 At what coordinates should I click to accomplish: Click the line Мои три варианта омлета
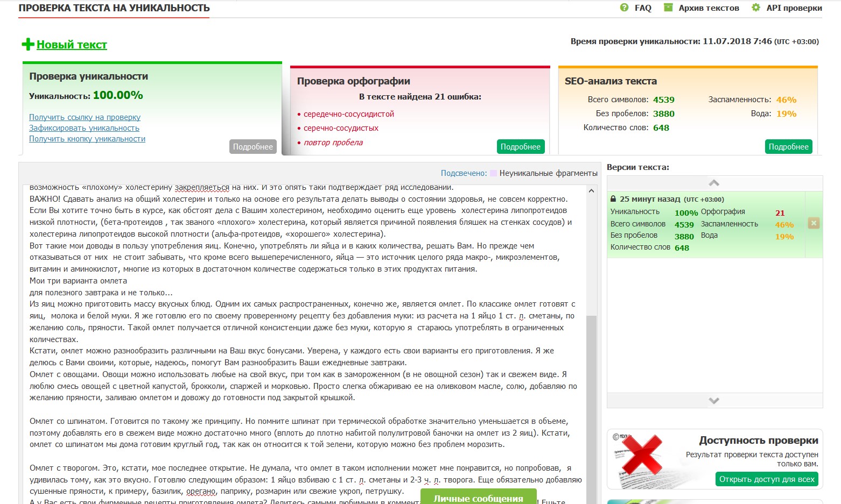[79, 281]
